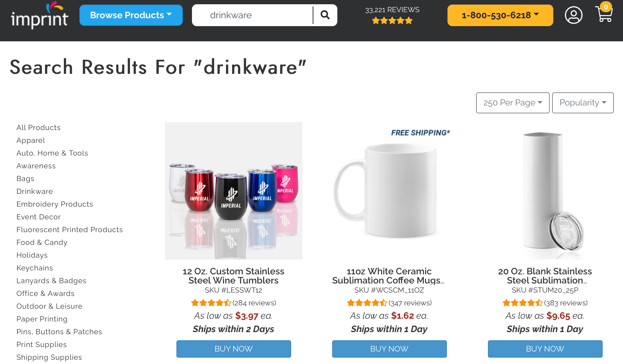Select Lanyards & Badges category
The height and width of the screenshot is (364, 623).
click(x=51, y=281)
